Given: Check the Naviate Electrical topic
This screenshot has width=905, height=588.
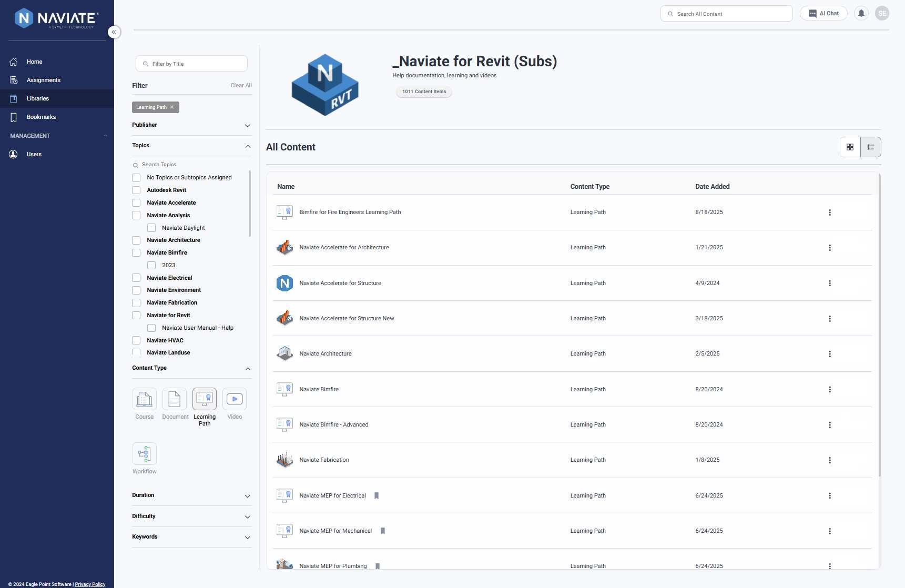Looking at the screenshot, I should pyautogui.click(x=136, y=278).
